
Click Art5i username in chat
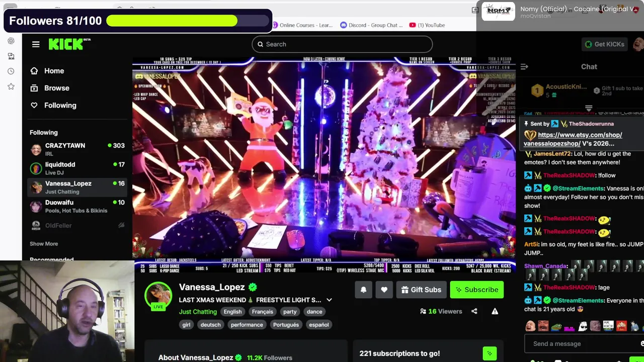[531, 244]
